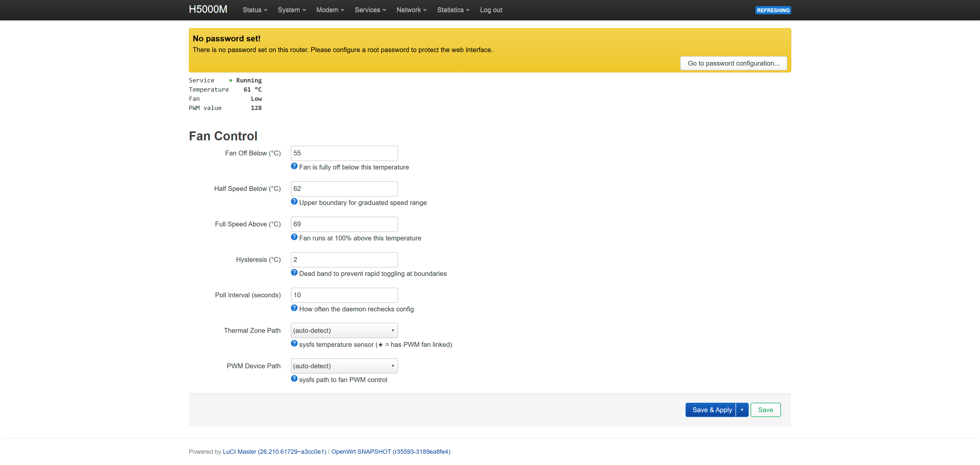
Task: Click the green Running status dot
Action: point(230,81)
